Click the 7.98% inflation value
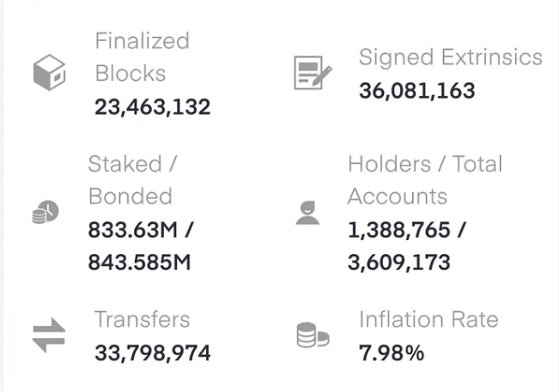 tap(392, 353)
